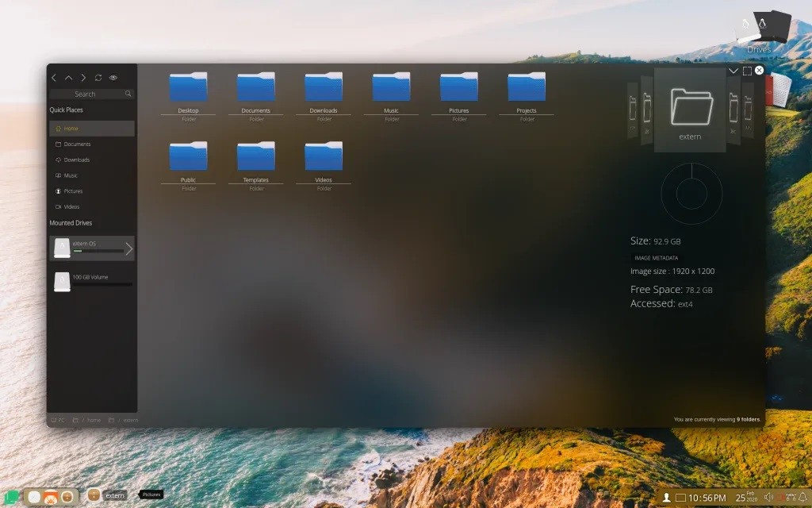The height and width of the screenshot is (508, 812).
Task: Open the calendar date 25 Feb 2020
Action: tap(746, 498)
